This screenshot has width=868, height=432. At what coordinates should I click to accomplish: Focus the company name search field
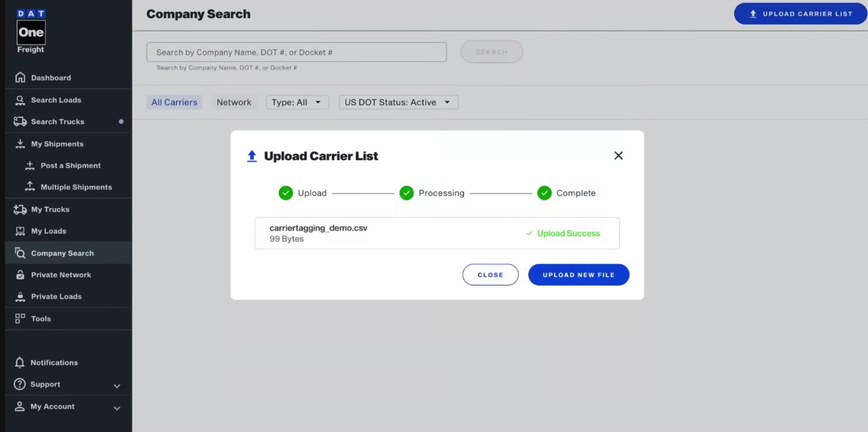296,52
